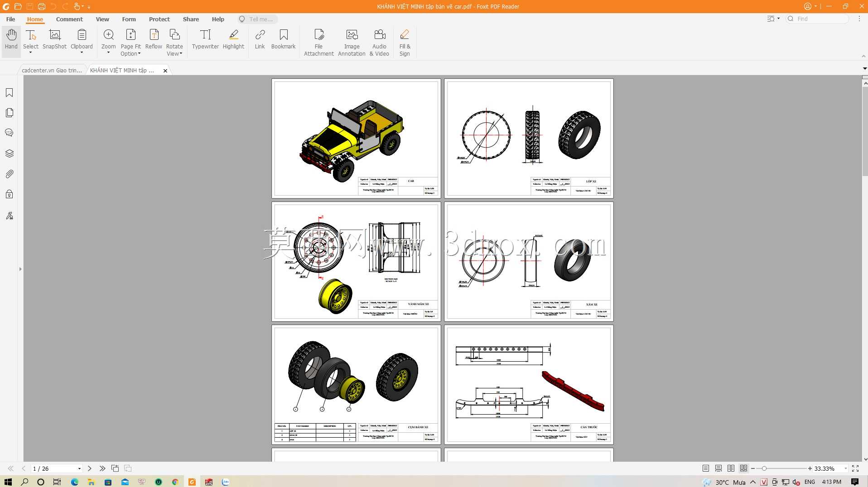
Task: Take a SnapShot of the page
Action: coord(54,39)
